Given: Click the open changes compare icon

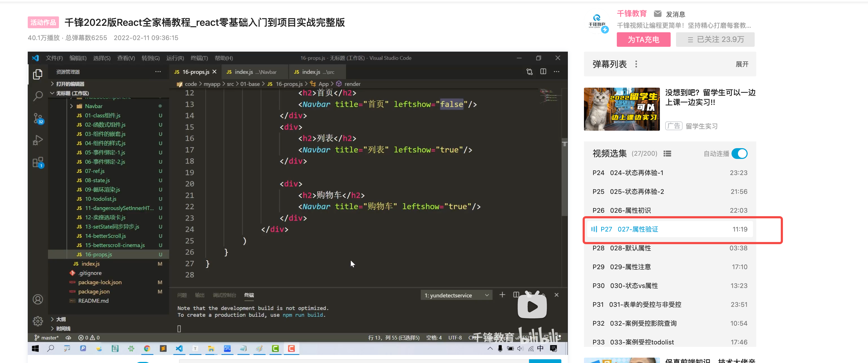Looking at the screenshot, I should point(529,71).
